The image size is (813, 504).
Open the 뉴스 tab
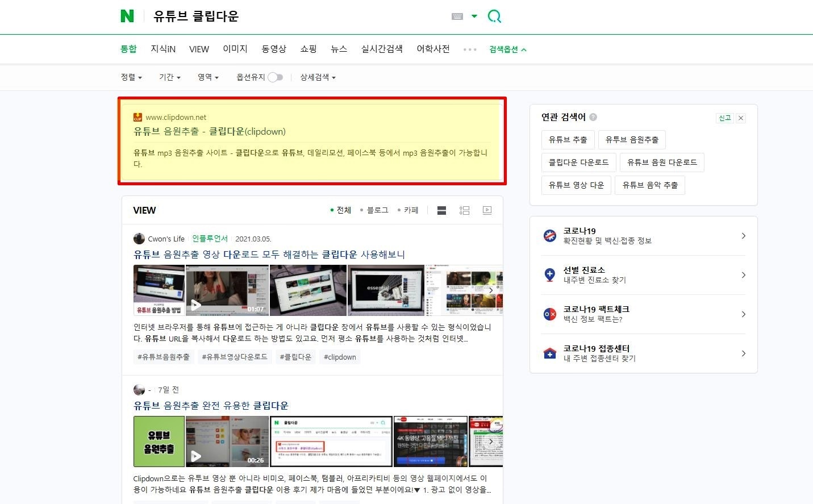tap(339, 49)
